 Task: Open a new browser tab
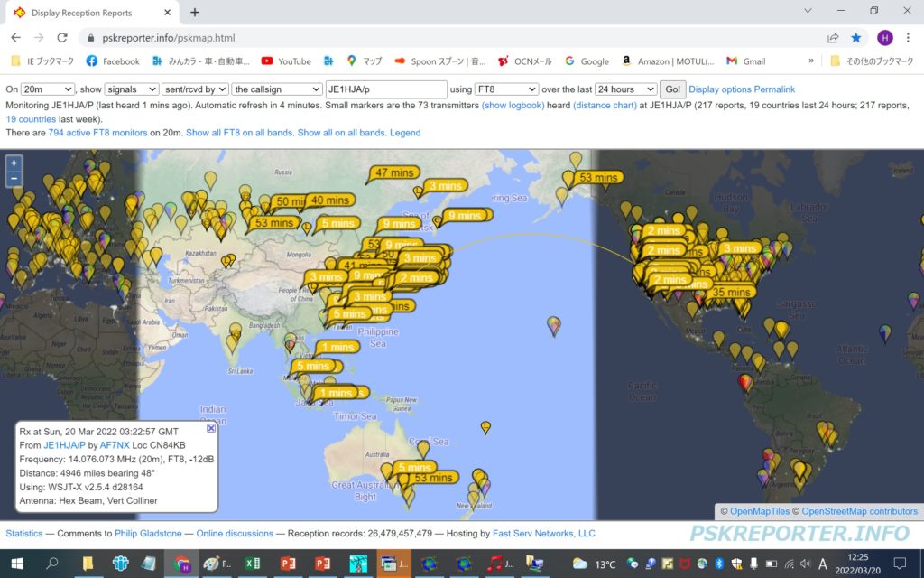coord(195,13)
